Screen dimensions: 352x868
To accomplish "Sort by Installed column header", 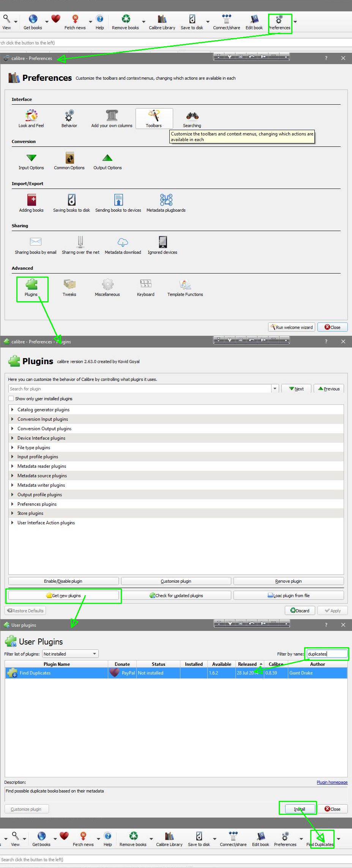I will pyautogui.click(x=194, y=664).
